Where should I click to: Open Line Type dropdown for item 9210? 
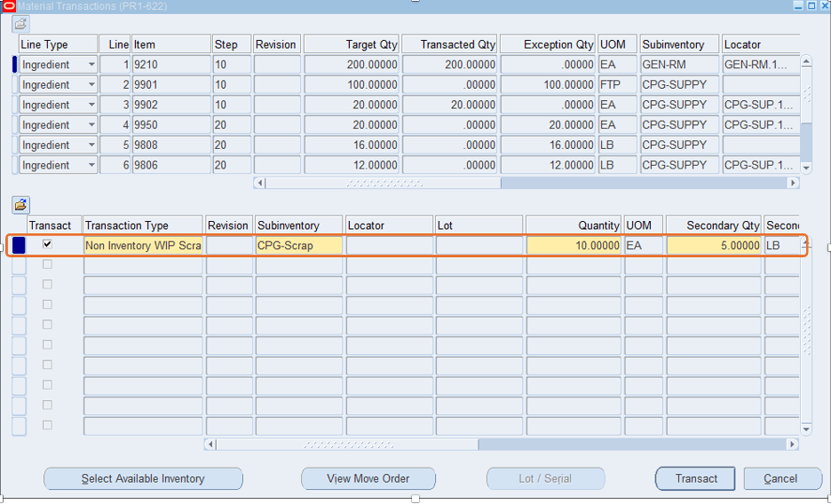pos(91,65)
